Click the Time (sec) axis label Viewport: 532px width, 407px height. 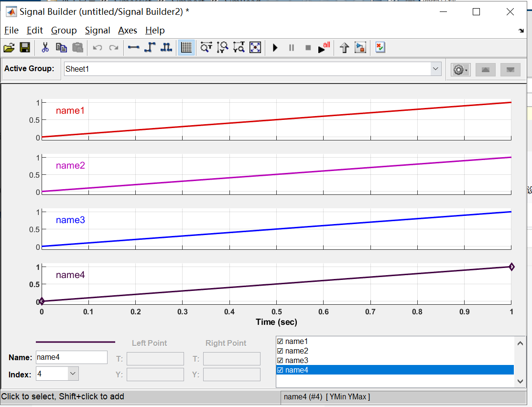(277, 322)
